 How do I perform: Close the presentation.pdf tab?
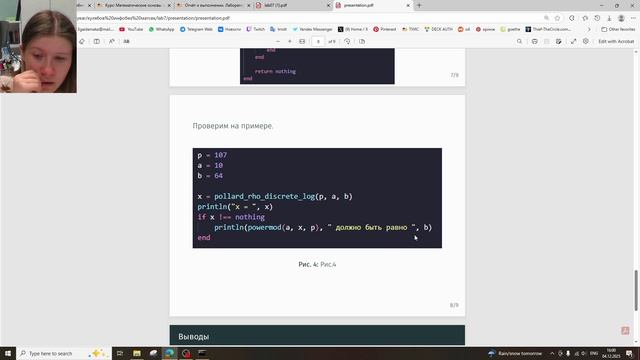(x=408, y=6)
